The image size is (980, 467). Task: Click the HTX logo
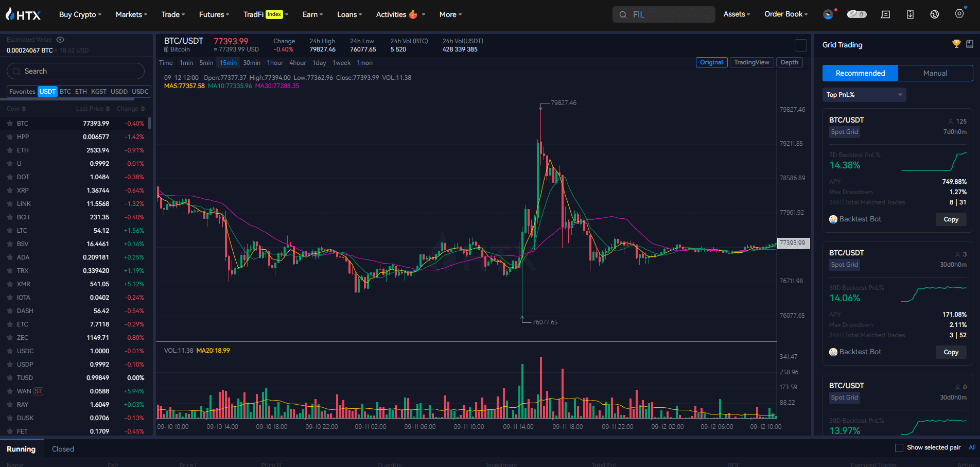coord(23,14)
